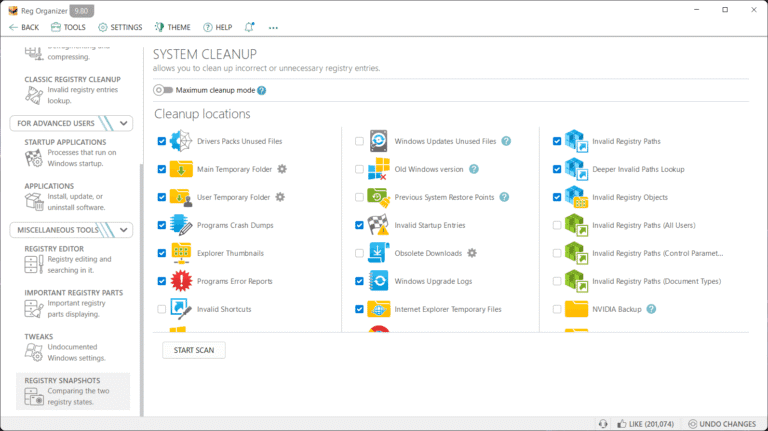Uncheck Invalid Startup Entries checkbox
The height and width of the screenshot is (431, 768).
pos(359,225)
